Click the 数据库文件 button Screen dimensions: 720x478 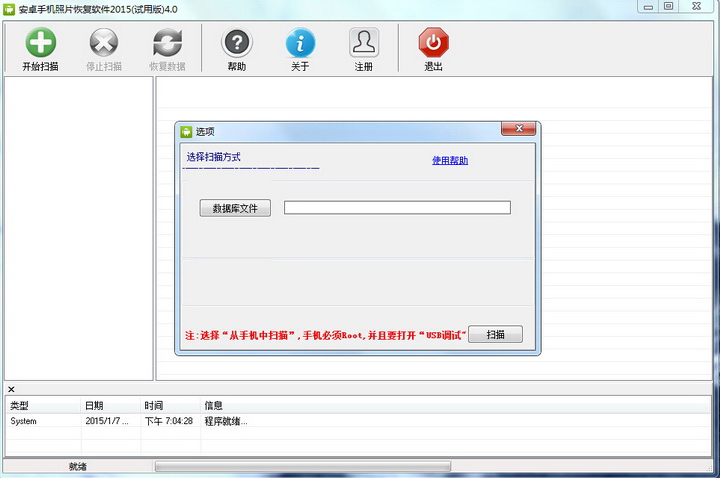235,208
